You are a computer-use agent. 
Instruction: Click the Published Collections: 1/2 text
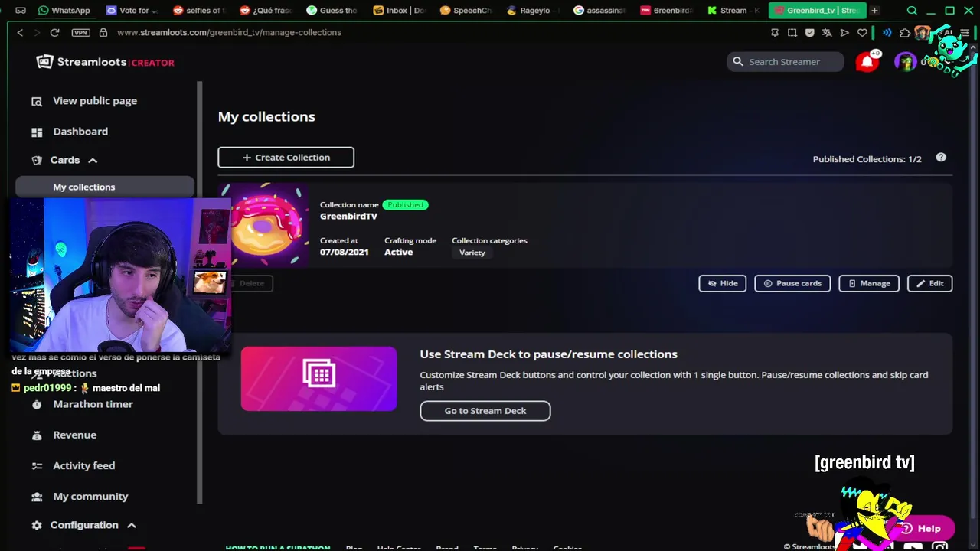[x=867, y=159]
